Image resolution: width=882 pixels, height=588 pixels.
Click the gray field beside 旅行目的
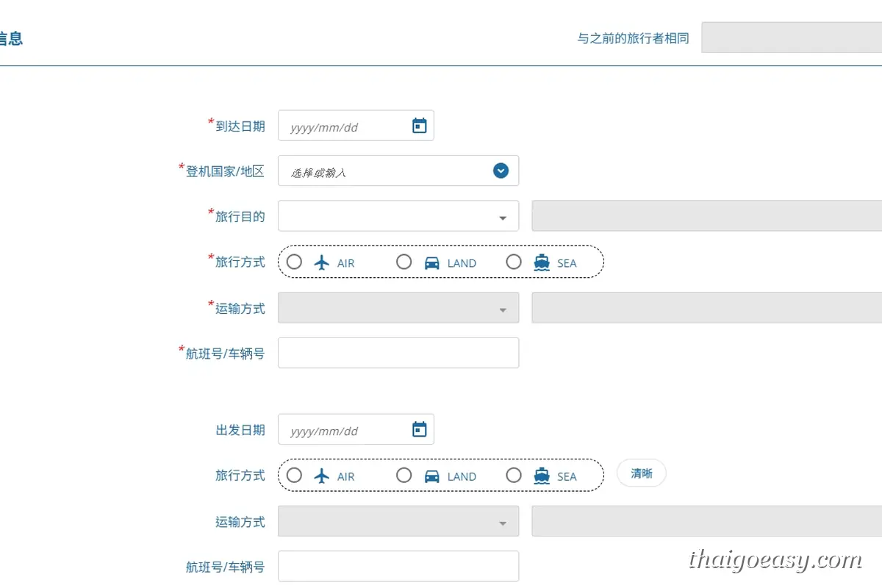707,216
